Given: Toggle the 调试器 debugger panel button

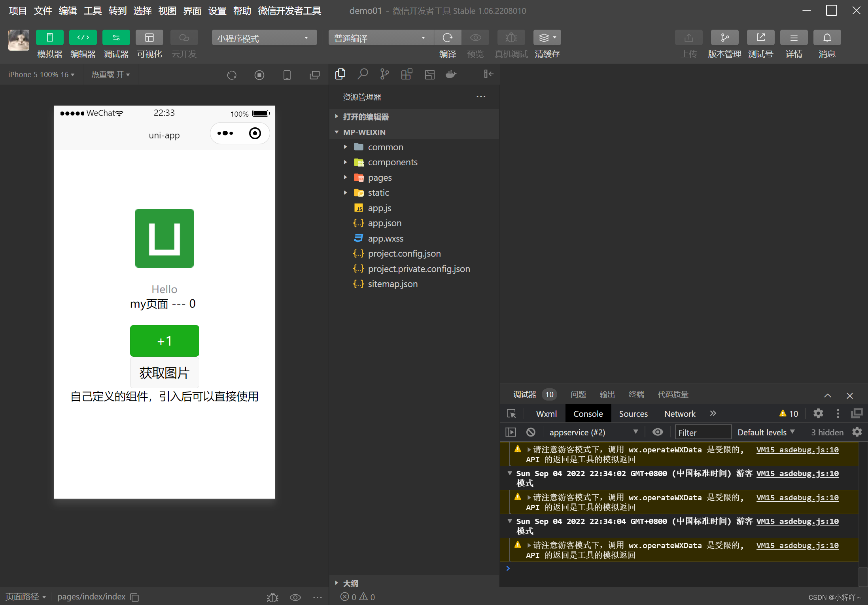Looking at the screenshot, I should click(x=116, y=38).
